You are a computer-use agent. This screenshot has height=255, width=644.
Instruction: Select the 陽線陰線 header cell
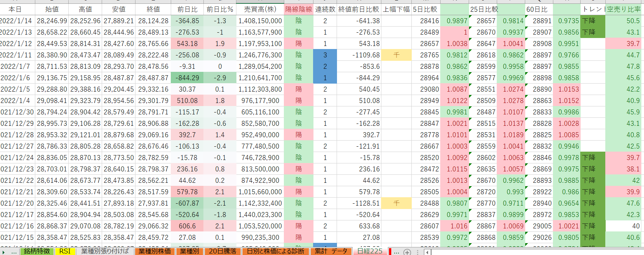[x=299, y=9]
